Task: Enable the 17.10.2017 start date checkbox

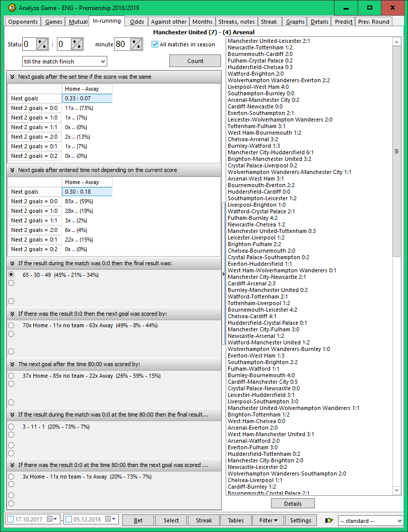Action: [11, 519]
